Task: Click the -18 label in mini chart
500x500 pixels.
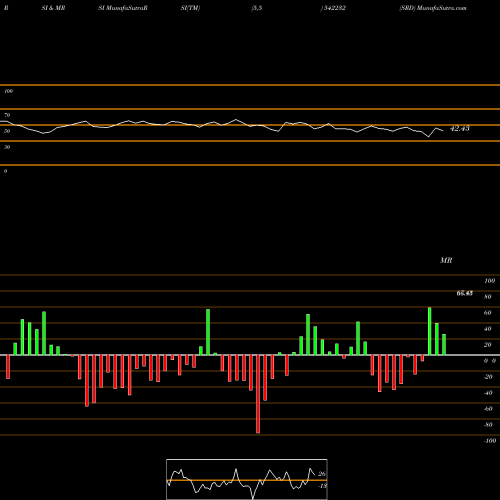Action: point(322,486)
